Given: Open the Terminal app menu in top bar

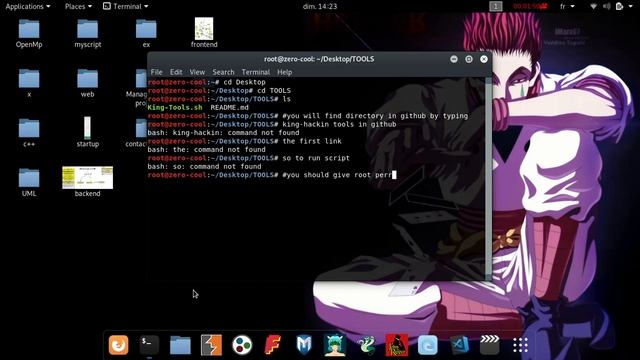Looking at the screenshot, I should (126, 6).
